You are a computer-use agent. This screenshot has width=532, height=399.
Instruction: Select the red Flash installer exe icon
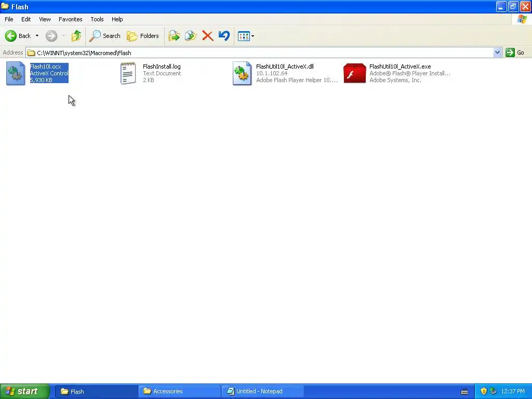tap(354, 73)
